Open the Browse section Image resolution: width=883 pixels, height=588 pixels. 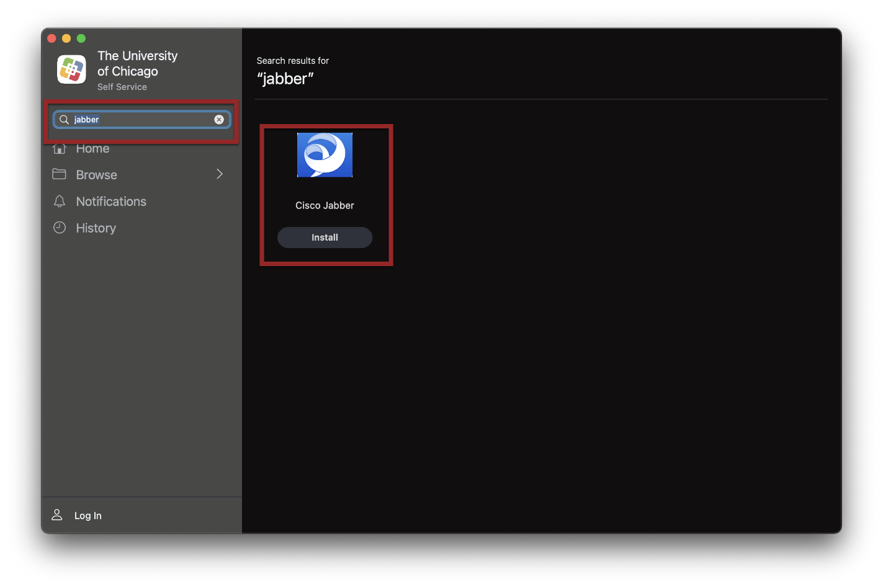click(97, 175)
